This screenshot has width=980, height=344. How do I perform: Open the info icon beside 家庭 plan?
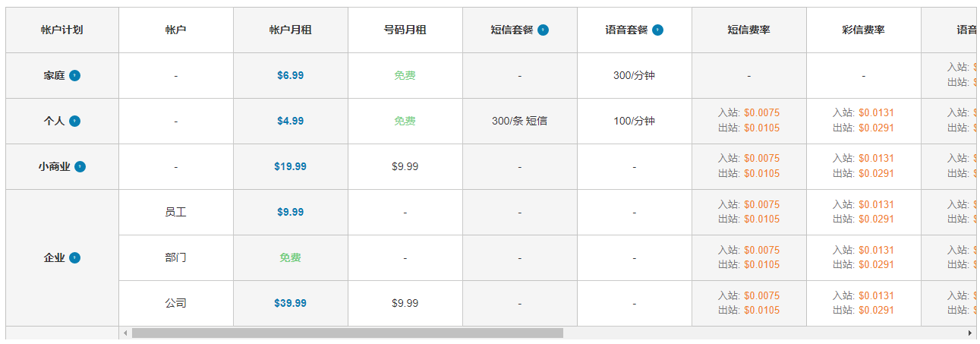[74, 76]
